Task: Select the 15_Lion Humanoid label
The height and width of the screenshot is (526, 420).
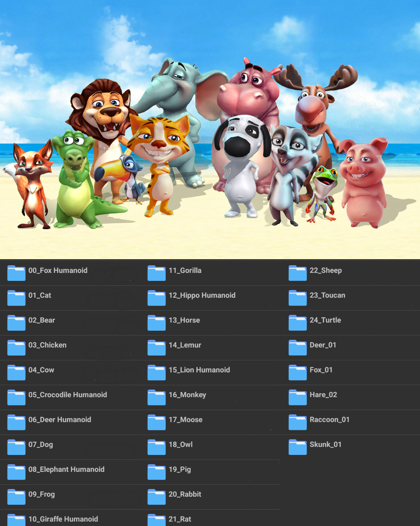Action: click(199, 370)
